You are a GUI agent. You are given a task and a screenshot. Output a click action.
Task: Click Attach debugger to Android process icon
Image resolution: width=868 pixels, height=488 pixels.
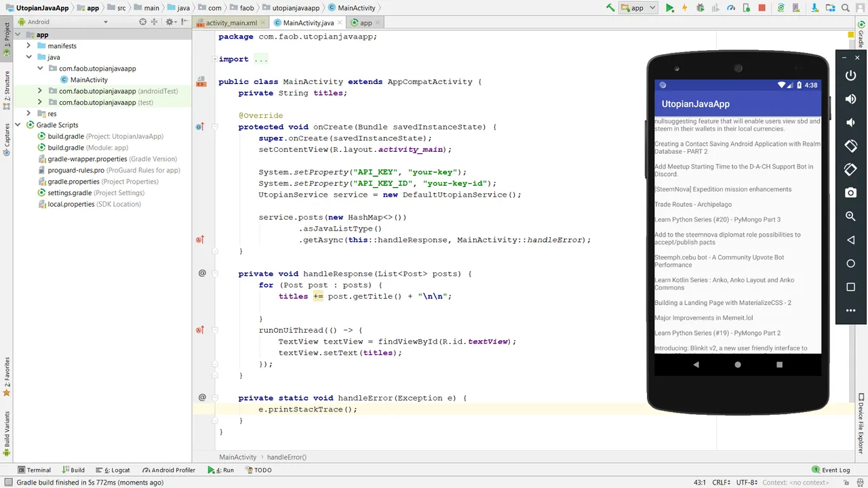tap(746, 7)
